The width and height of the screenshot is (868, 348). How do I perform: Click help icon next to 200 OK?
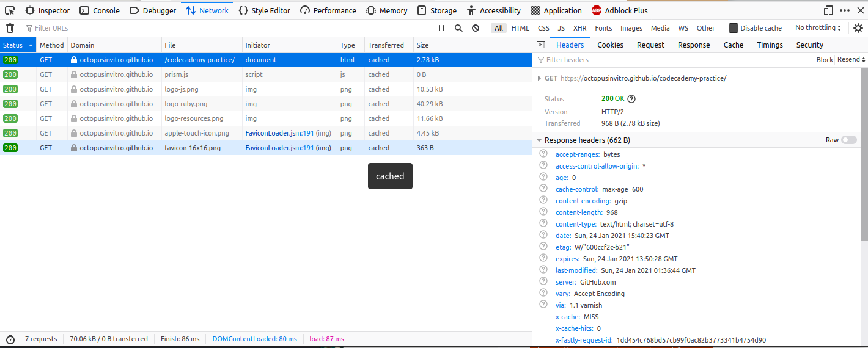click(x=631, y=99)
